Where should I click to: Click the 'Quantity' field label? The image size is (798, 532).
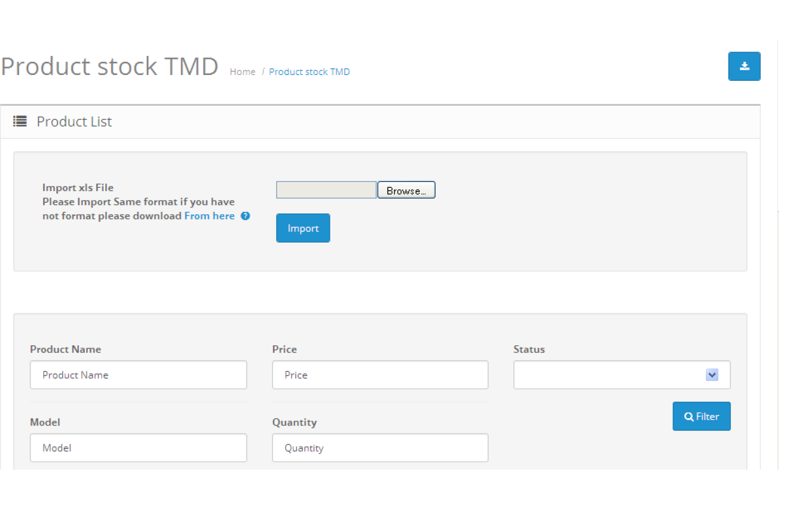click(295, 422)
